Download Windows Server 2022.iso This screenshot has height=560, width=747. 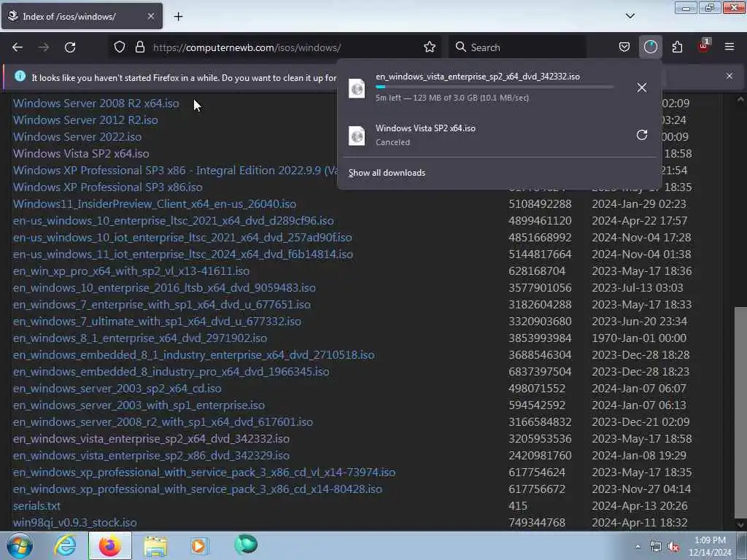pyautogui.click(x=77, y=136)
